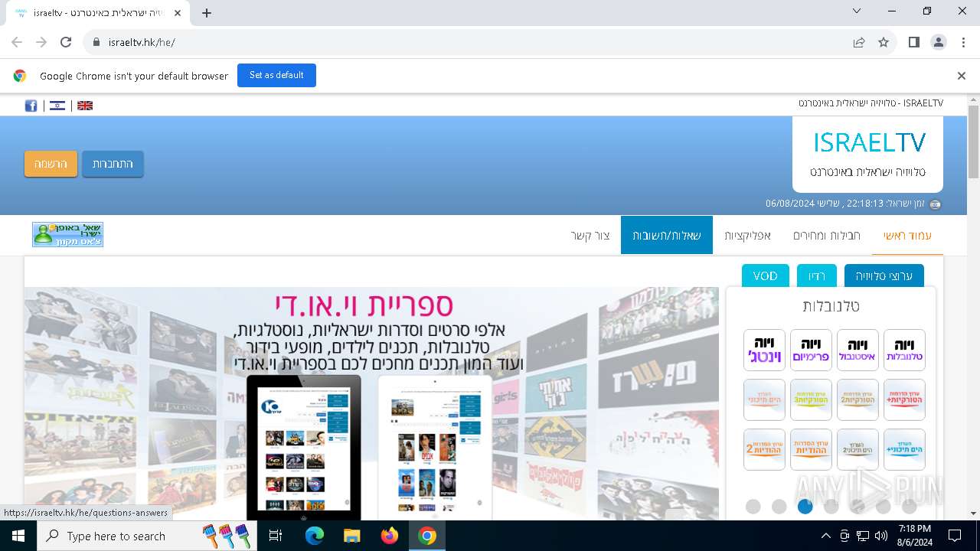Switch to the ערוצי טלוויזיה TV channels tab

point(884,276)
